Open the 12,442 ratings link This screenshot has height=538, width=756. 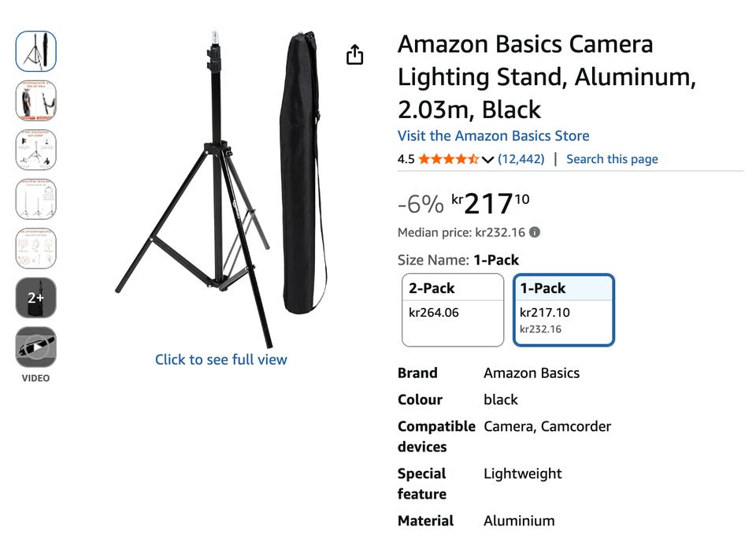521,159
